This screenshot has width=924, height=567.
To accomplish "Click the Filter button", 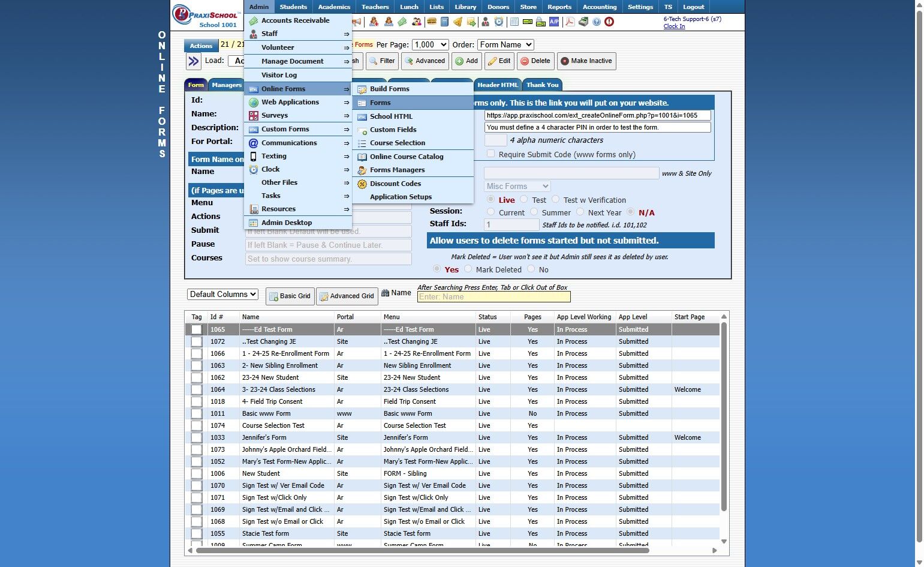I will pyautogui.click(x=381, y=61).
